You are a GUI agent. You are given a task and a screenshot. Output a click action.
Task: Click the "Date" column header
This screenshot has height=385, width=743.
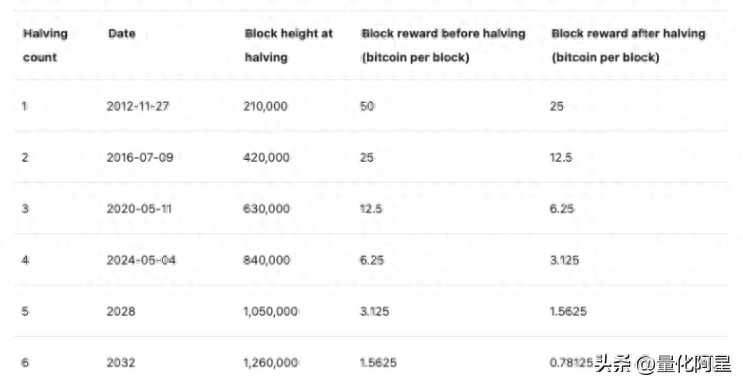pos(122,34)
